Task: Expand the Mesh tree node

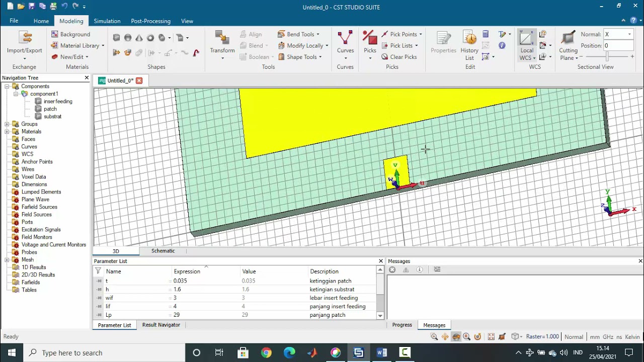Action: [x=7, y=260]
